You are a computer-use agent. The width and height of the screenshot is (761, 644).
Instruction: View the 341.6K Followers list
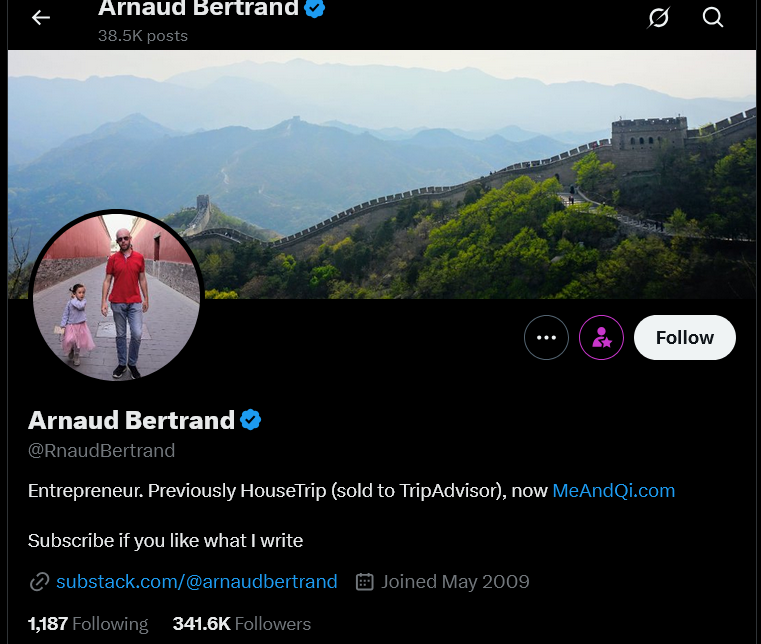coord(242,624)
